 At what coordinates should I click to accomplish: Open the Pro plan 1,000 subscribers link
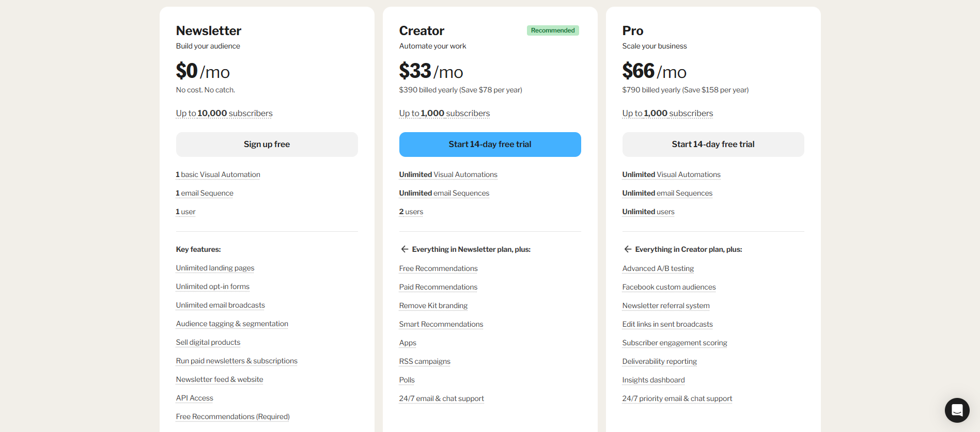click(x=667, y=113)
